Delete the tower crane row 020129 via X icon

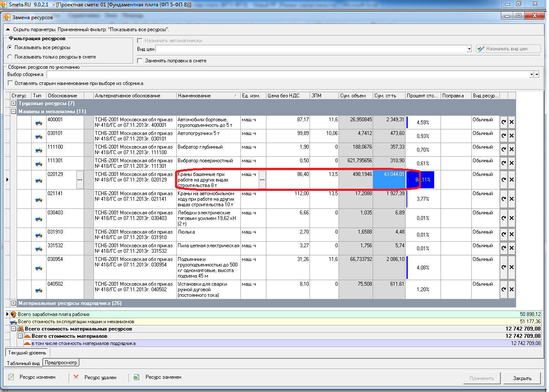(x=511, y=180)
